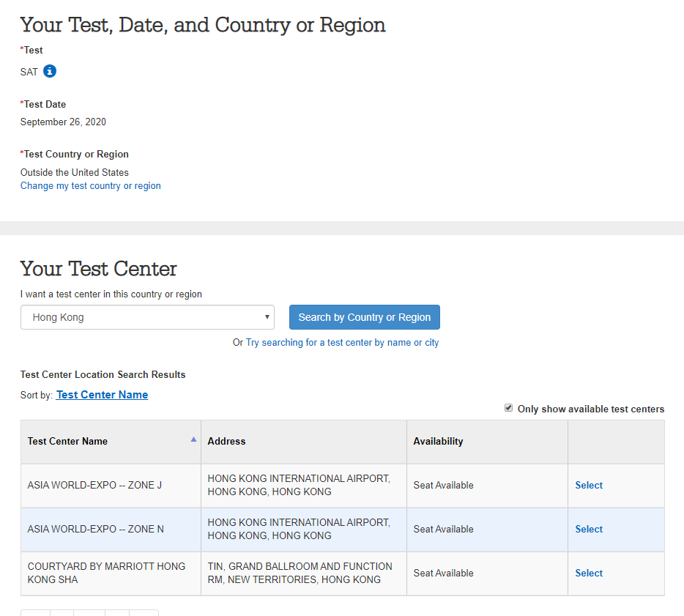The width and height of the screenshot is (684, 616).
Task: Click the Test Center Name column header
Action: (67, 442)
